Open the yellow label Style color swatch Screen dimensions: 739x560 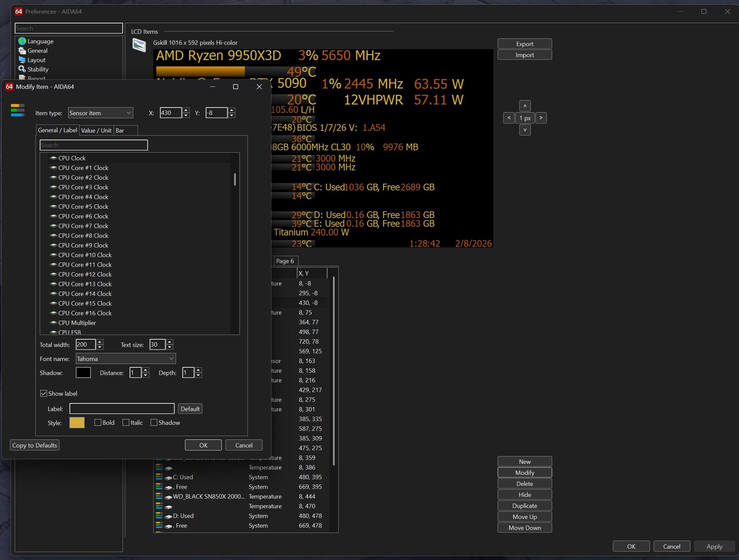click(x=77, y=423)
